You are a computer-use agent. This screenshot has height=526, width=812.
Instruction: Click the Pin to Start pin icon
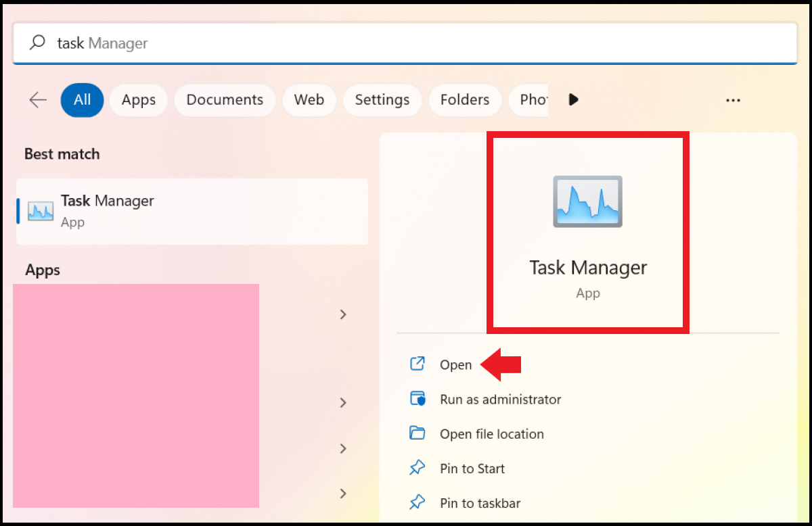click(418, 468)
